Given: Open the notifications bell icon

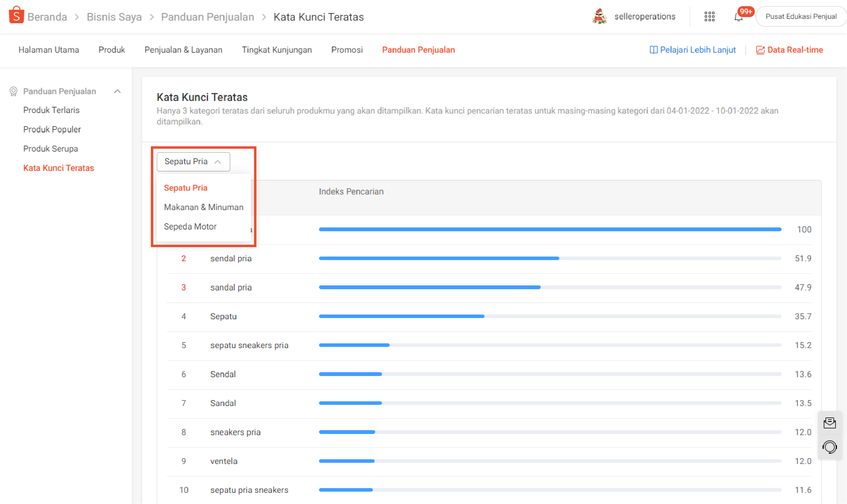Looking at the screenshot, I should pyautogui.click(x=738, y=17).
